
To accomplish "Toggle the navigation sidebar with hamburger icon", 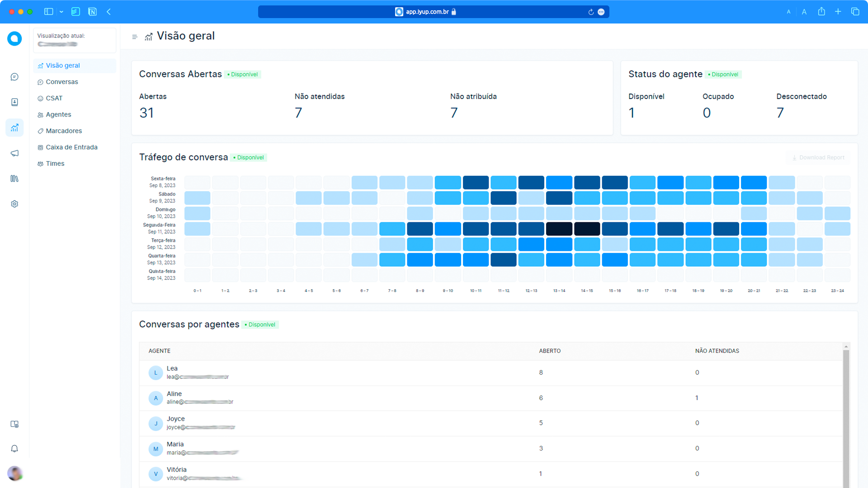I will (x=134, y=37).
